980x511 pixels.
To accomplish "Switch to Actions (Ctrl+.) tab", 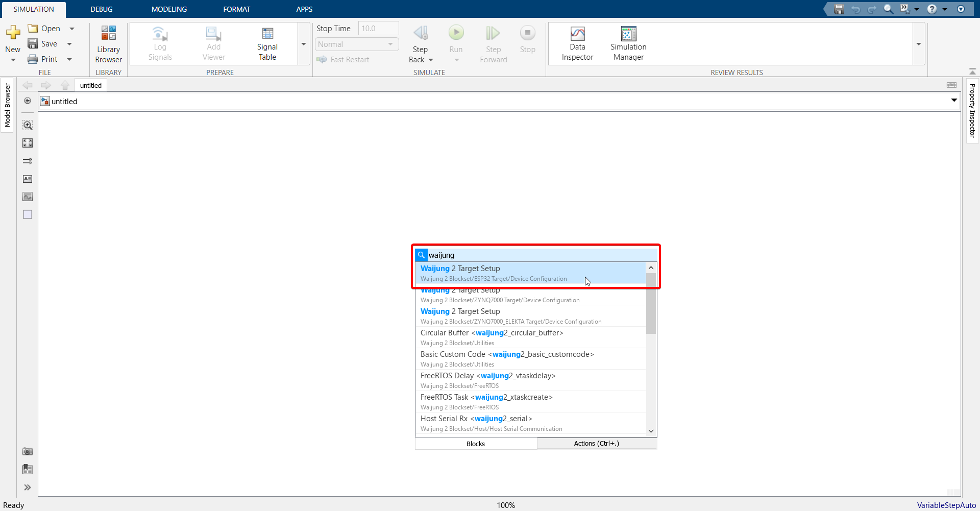I will click(597, 444).
